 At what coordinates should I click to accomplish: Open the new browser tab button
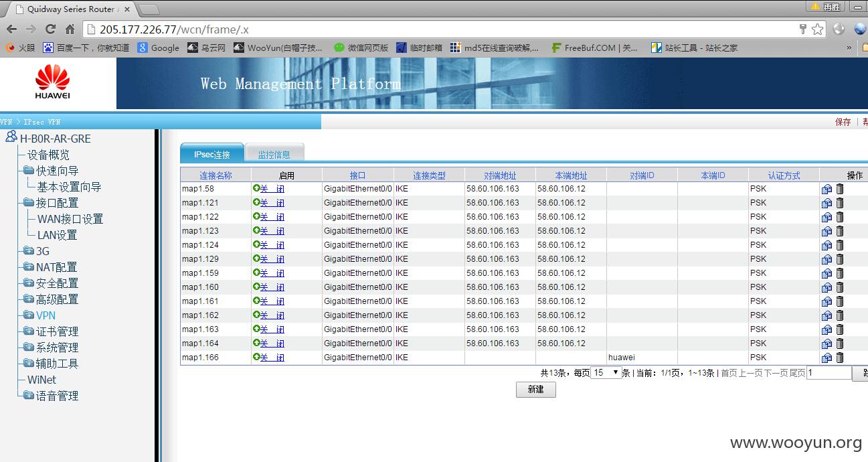click(x=149, y=9)
